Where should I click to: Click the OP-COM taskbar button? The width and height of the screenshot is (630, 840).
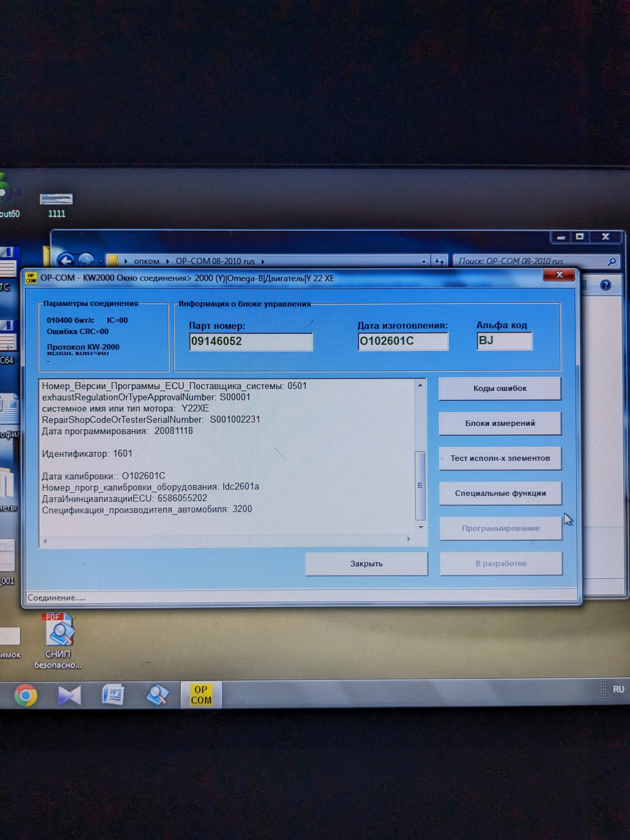201,694
